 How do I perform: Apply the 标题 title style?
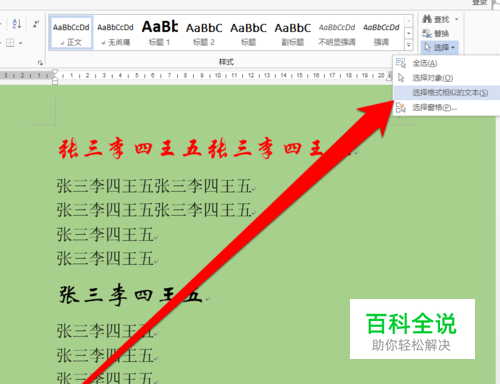click(x=248, y=34)
